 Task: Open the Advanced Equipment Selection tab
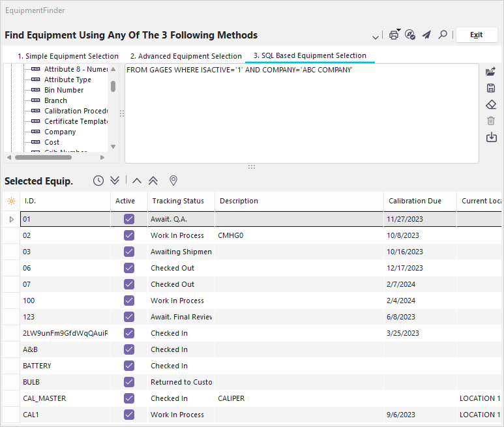coord(186,56)
